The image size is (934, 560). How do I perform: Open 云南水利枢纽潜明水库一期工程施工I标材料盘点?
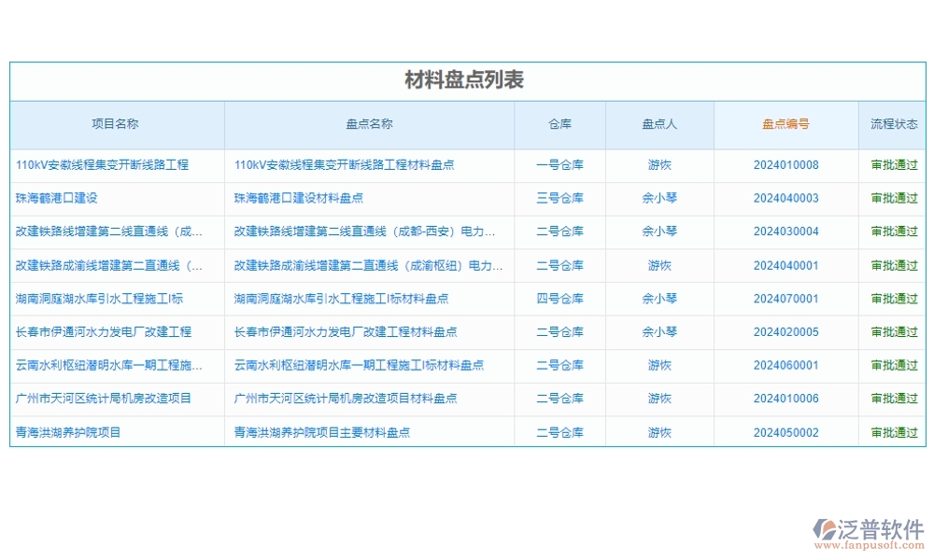pyautogui.click(x=358, y=365)
